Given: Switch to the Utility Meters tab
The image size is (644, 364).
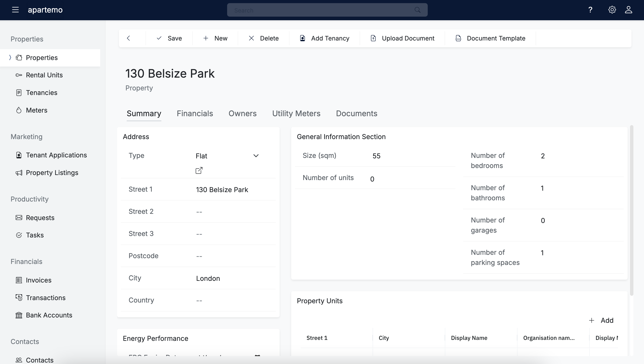Looking at the screenshot, I should [296, 113].
